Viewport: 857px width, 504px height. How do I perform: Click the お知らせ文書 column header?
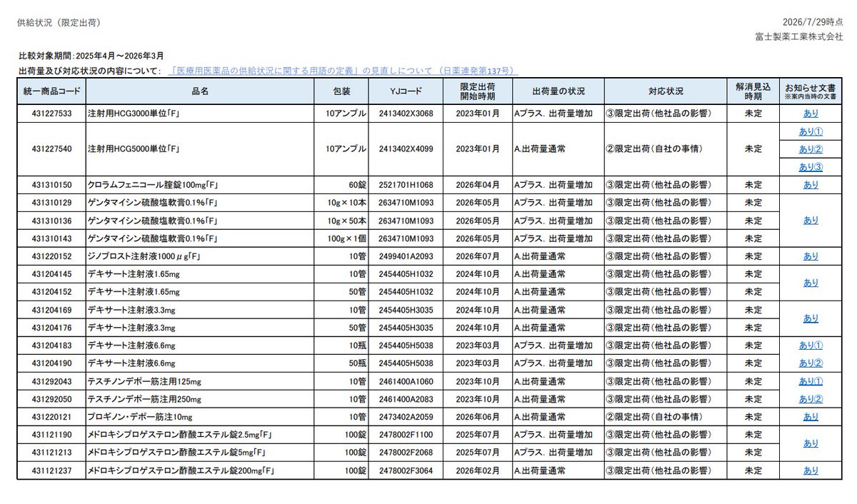[x=811, y=91]
